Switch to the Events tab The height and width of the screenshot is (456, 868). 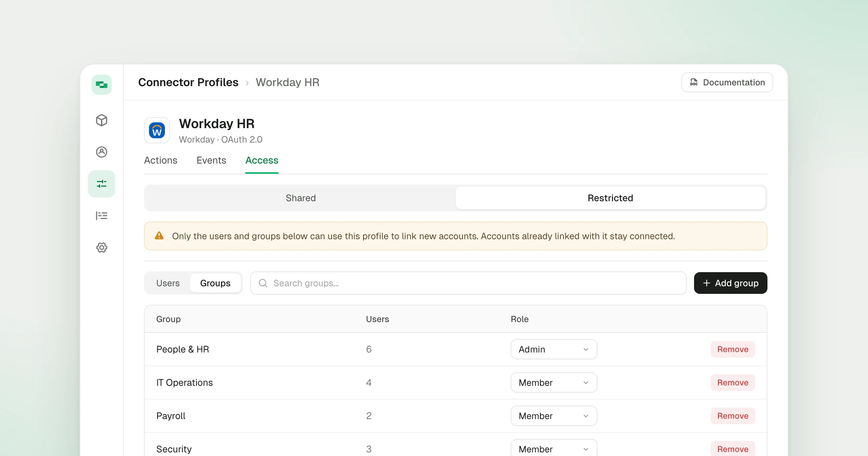coord(211,160)
